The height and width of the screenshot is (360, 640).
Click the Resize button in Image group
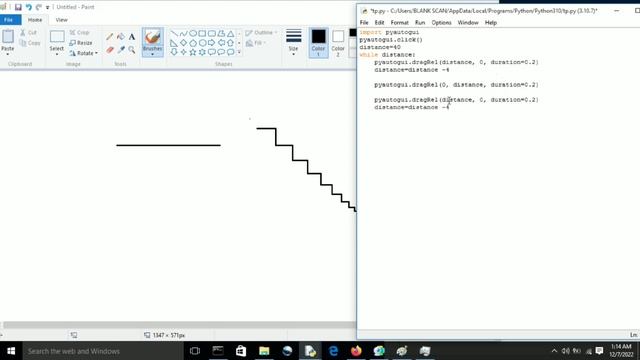(x=81, y=43)
